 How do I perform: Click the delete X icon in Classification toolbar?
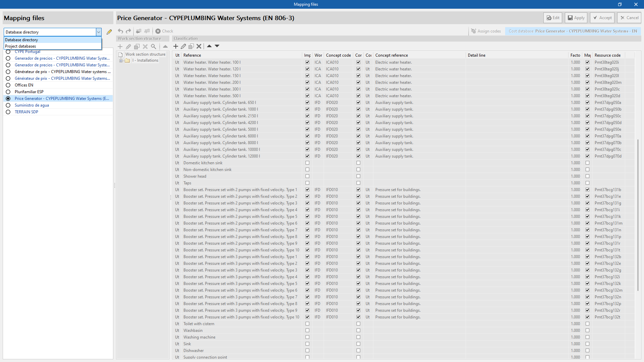[x=199, y=46]
